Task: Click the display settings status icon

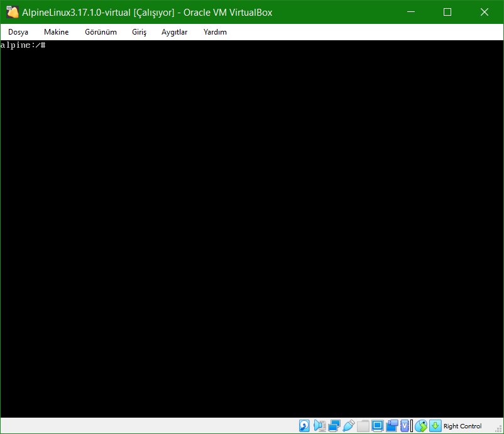Action: point(377,426)
